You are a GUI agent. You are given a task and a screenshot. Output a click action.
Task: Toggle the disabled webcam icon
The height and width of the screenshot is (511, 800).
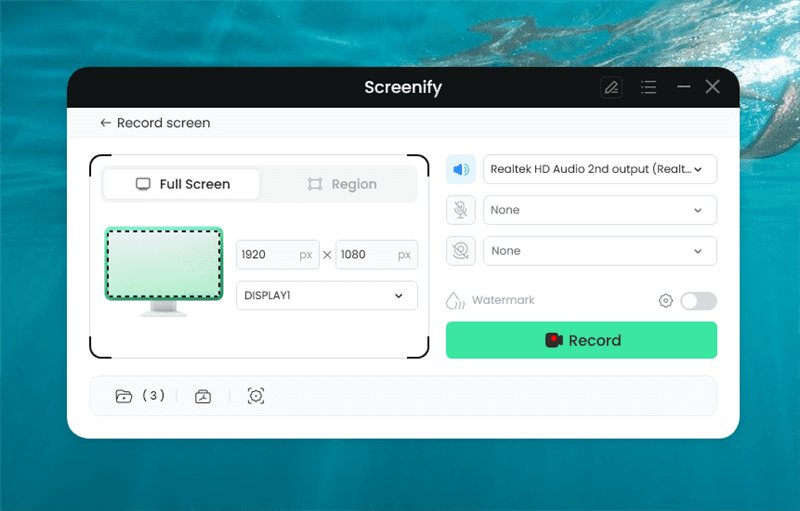[x=461, y=251]
